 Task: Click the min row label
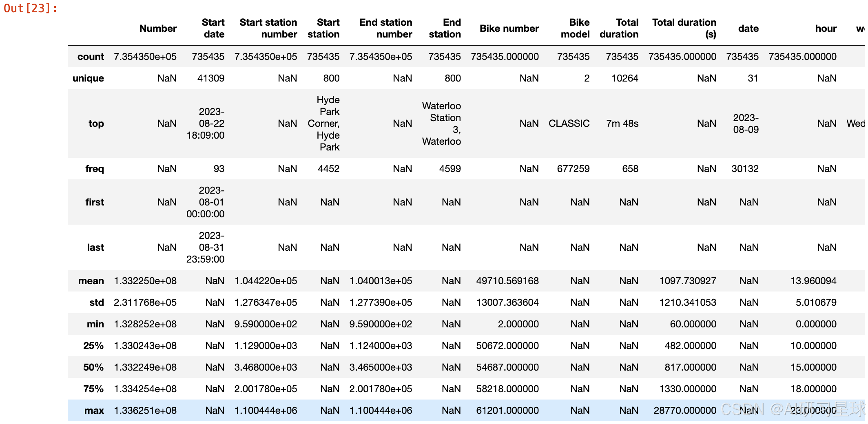(95, 324)
